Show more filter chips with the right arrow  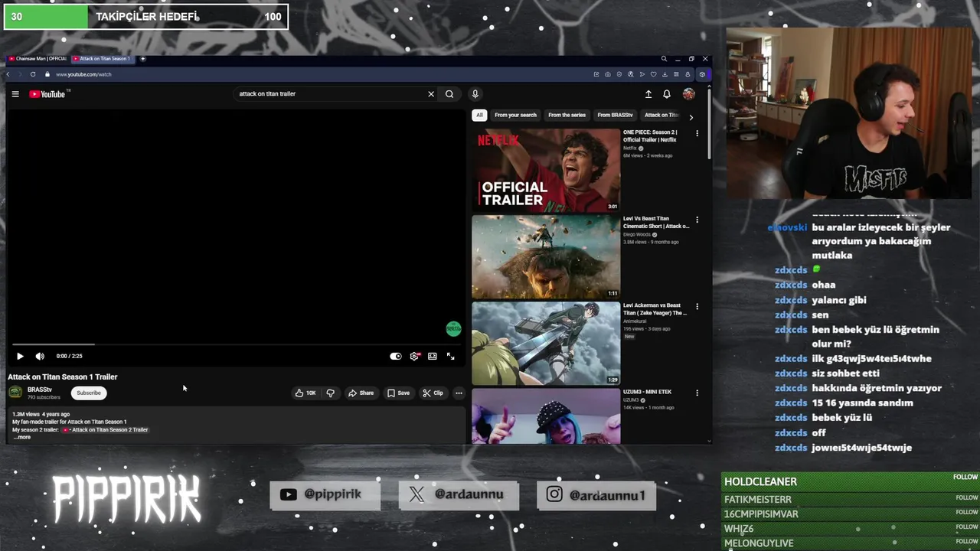pyautogui.click(x=691, y=117)
